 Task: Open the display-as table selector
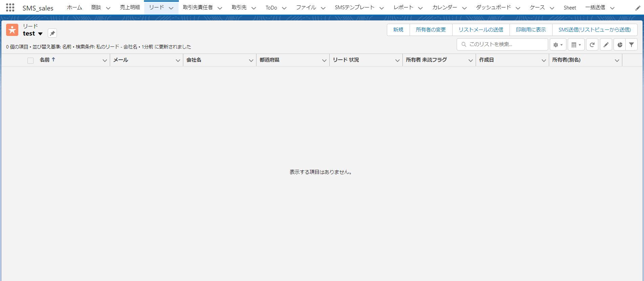576,45
